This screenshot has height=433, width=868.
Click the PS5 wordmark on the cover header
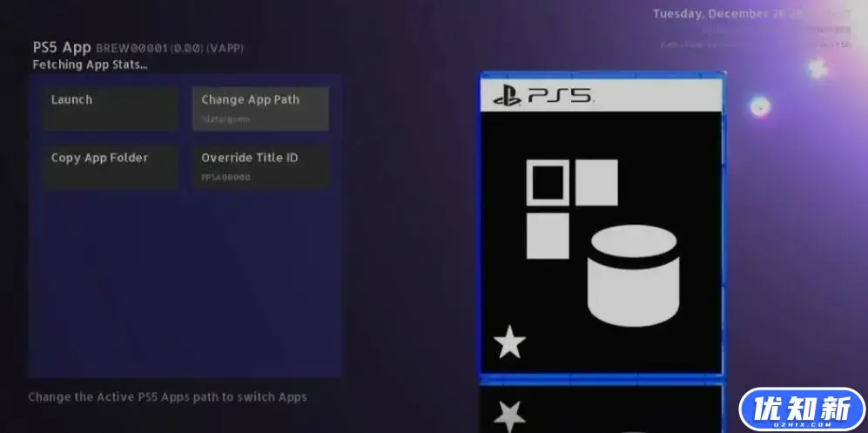559,96
